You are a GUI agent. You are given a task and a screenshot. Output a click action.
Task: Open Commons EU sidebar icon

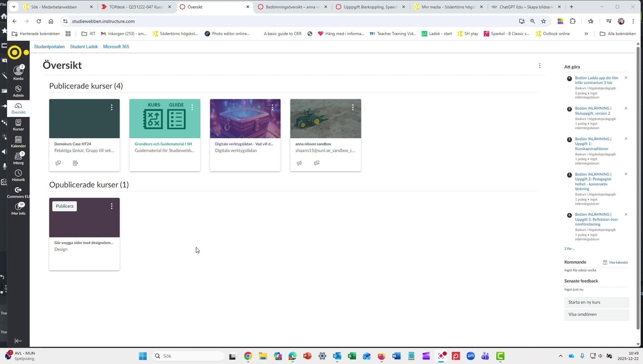18,192
